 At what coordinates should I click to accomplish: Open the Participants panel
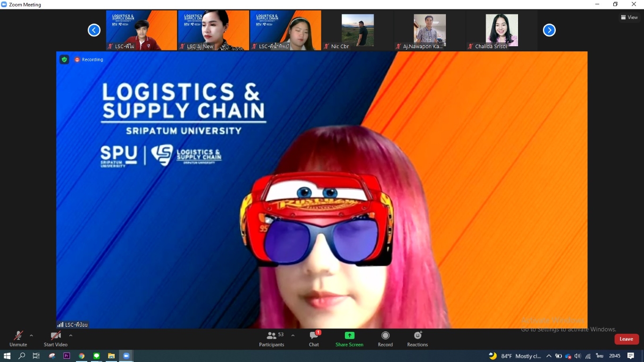click(272, 339)
